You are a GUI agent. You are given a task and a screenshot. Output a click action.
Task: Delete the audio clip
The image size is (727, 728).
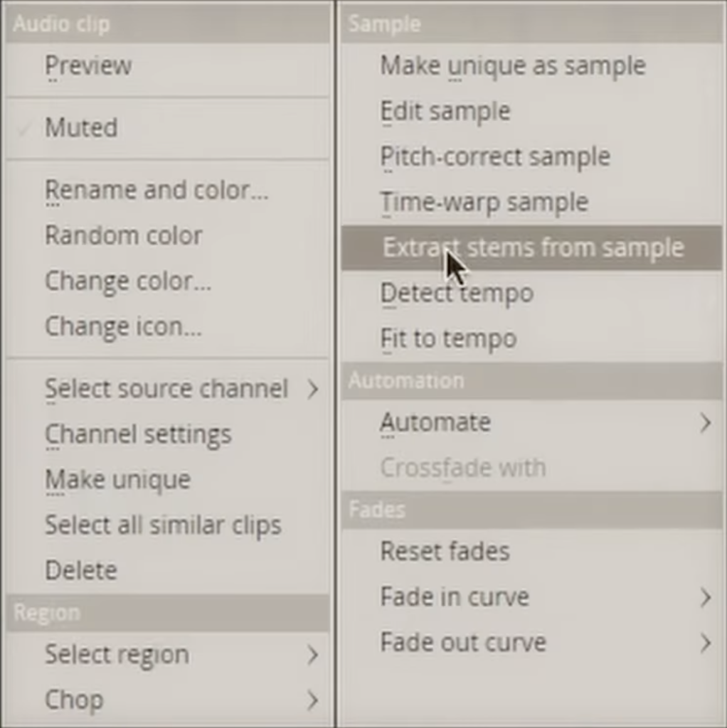[x=81, y=571]
